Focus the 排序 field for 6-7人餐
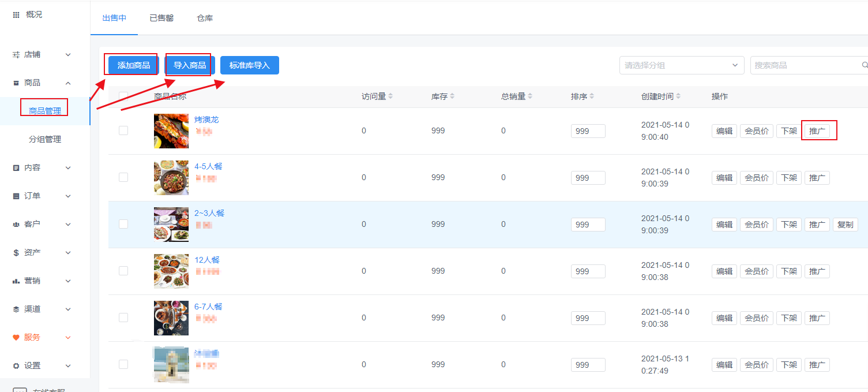 click(588, 318)
